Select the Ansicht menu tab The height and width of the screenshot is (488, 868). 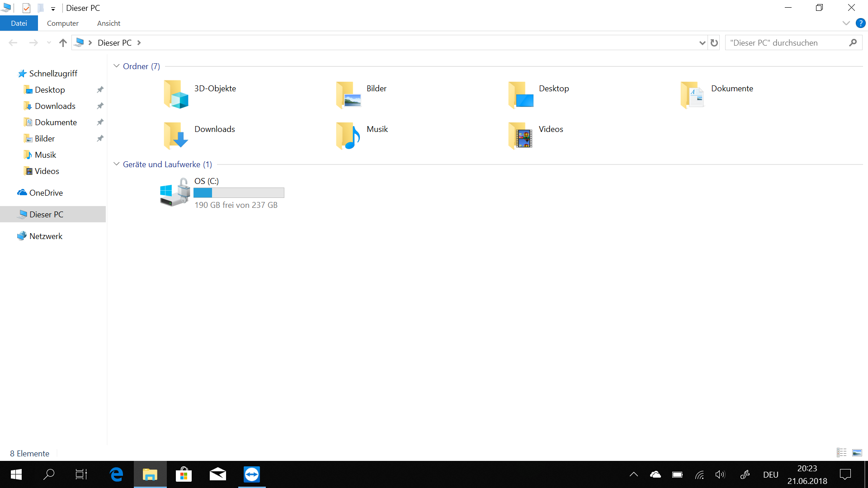(x=109, y=23)
